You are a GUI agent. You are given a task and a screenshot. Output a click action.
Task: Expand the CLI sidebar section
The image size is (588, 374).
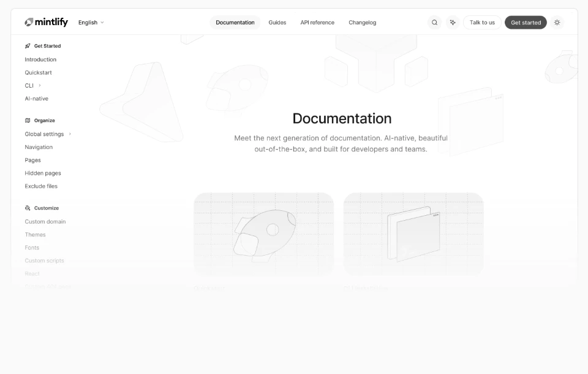40,86
